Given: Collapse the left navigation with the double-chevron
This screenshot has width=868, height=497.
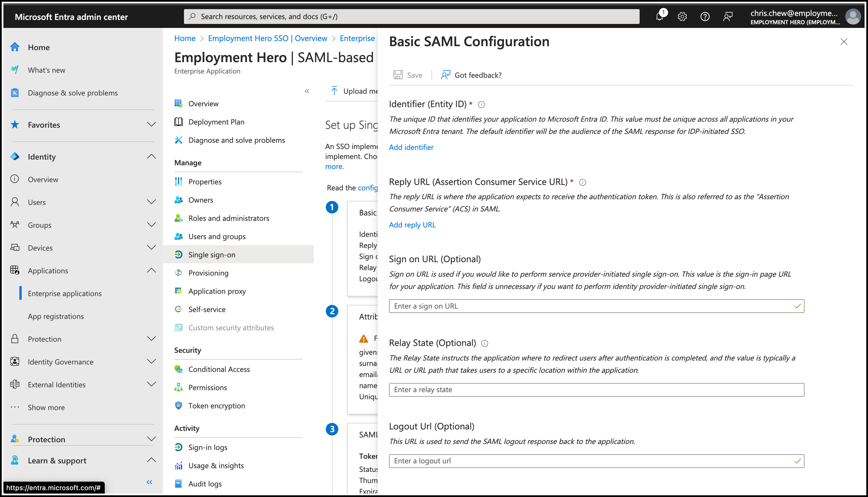Looking at the screenshot, I should 149,482.
